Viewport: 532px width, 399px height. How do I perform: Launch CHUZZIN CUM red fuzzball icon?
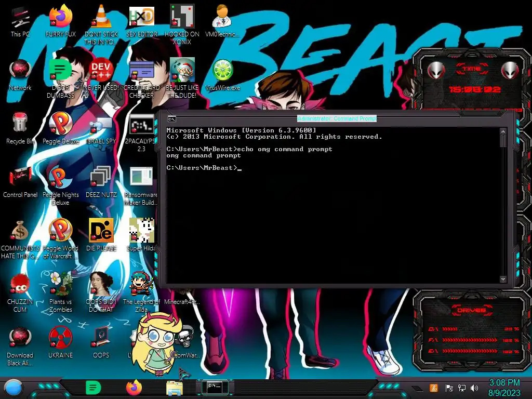20,292
